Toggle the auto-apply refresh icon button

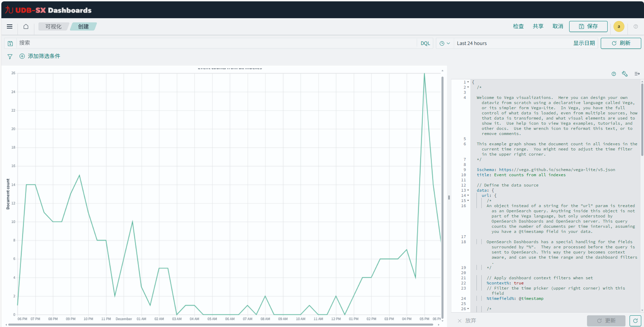(x=635, y=320)
